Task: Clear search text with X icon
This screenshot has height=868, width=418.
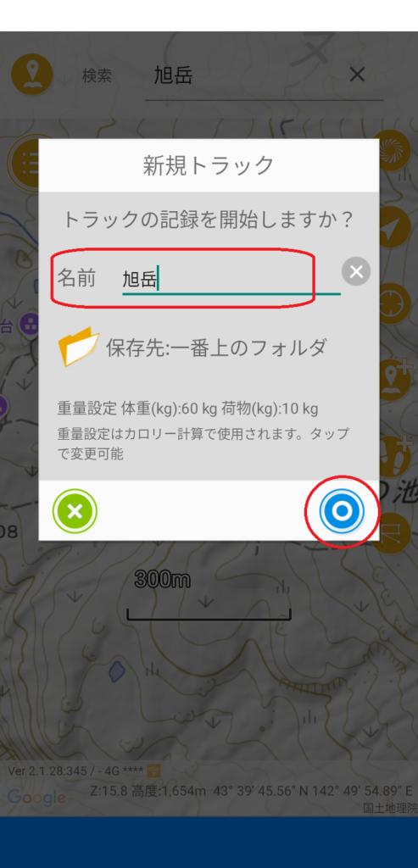Action: [x=357, y=75]
